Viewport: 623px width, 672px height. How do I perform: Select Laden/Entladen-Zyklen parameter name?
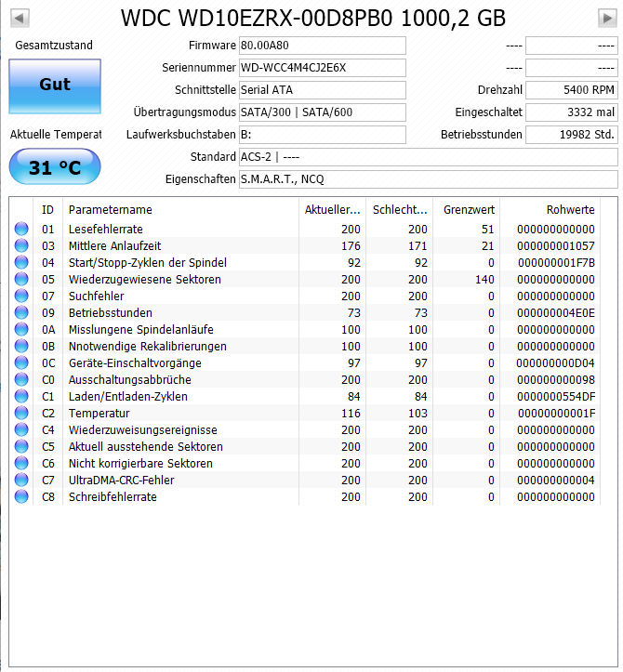click(128, 397)
